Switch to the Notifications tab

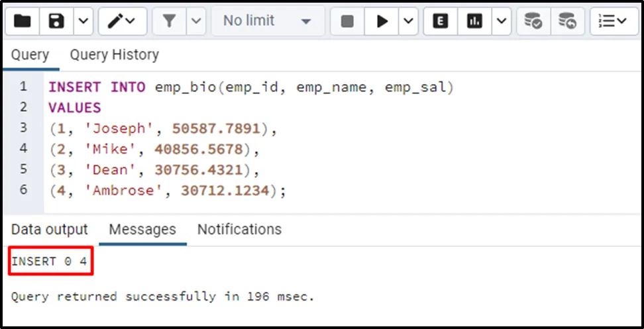[x=239, y=230]
